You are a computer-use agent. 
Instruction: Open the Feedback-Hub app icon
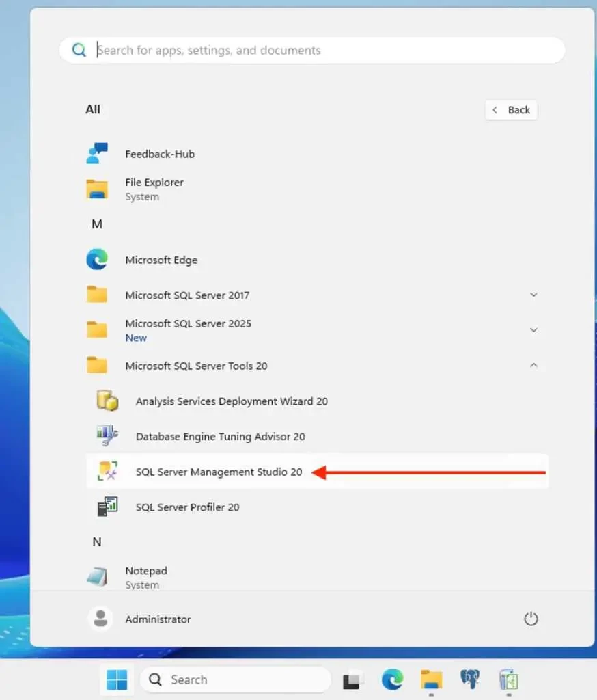[97, 154]
